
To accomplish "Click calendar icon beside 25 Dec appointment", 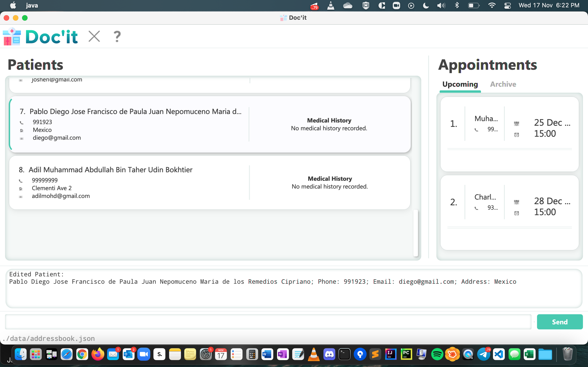I will tap(517, 124).
